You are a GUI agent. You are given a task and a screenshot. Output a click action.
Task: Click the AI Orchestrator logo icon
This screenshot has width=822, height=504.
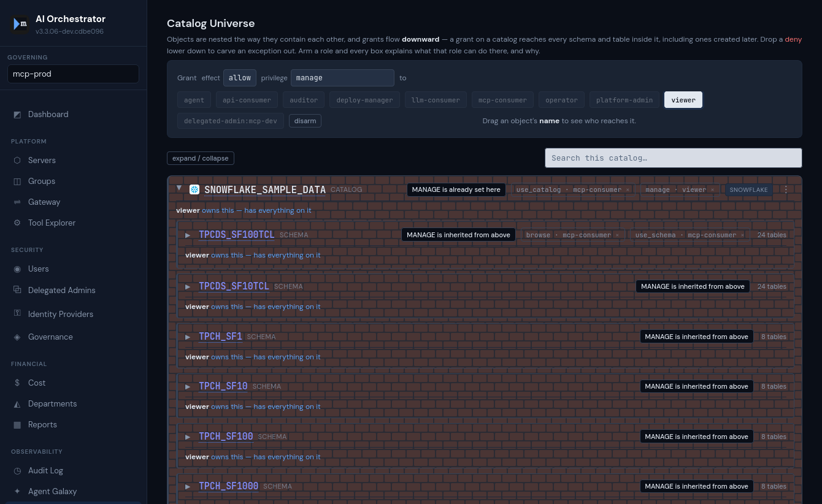click(x=20, y=24)
